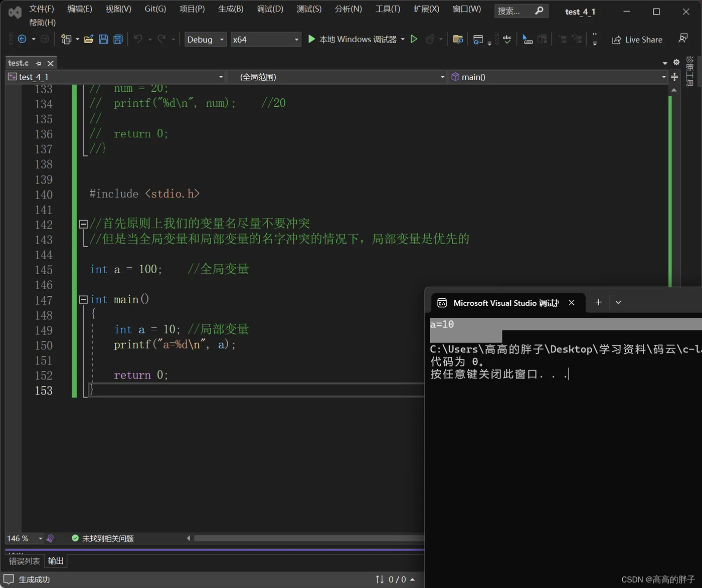Click the 'a=10' console output line
702x588 pixels.
point(442,324)
